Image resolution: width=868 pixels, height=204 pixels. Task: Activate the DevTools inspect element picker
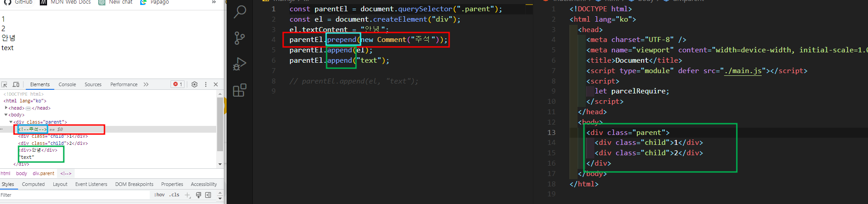pyautogui.click(x=5, y=84)
